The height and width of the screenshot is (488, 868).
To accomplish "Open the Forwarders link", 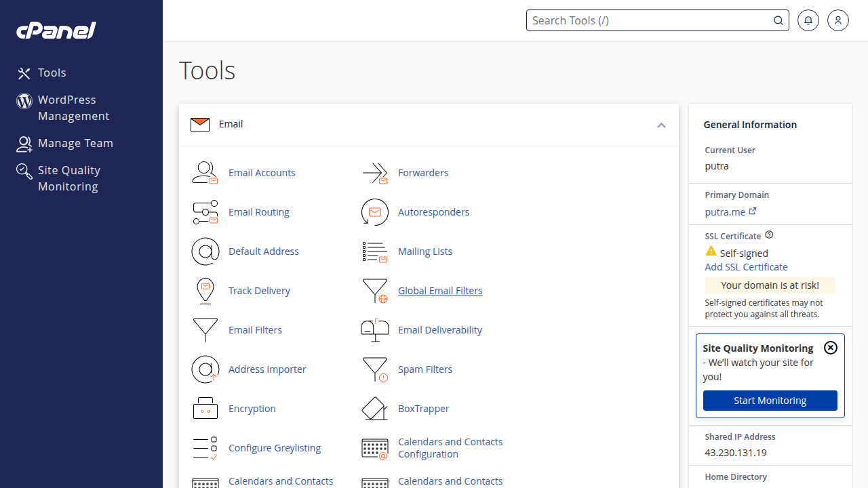I will pos(423,173).
